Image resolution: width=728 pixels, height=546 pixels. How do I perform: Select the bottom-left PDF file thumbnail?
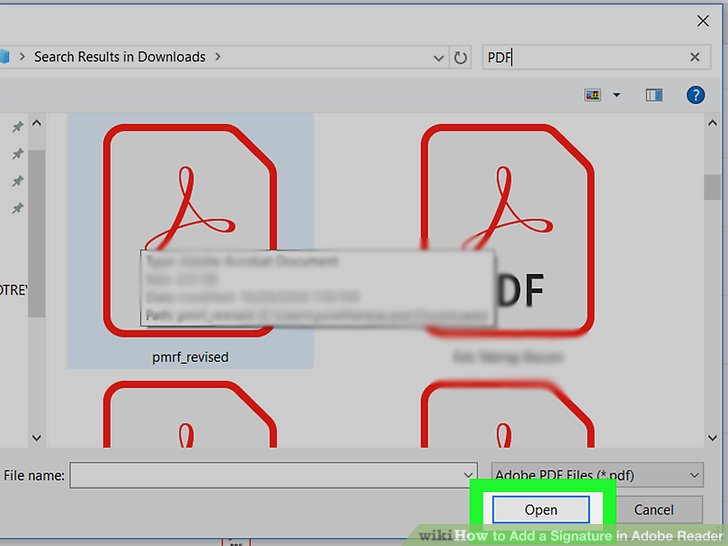(190, 415)
